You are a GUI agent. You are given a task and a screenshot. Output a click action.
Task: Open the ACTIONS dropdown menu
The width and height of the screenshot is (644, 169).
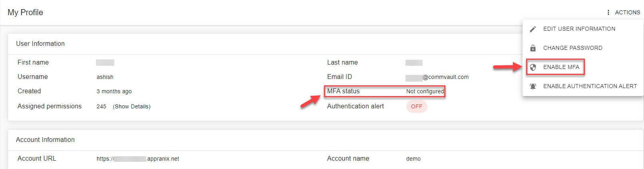pyautogui.click(x=627, y=12)
